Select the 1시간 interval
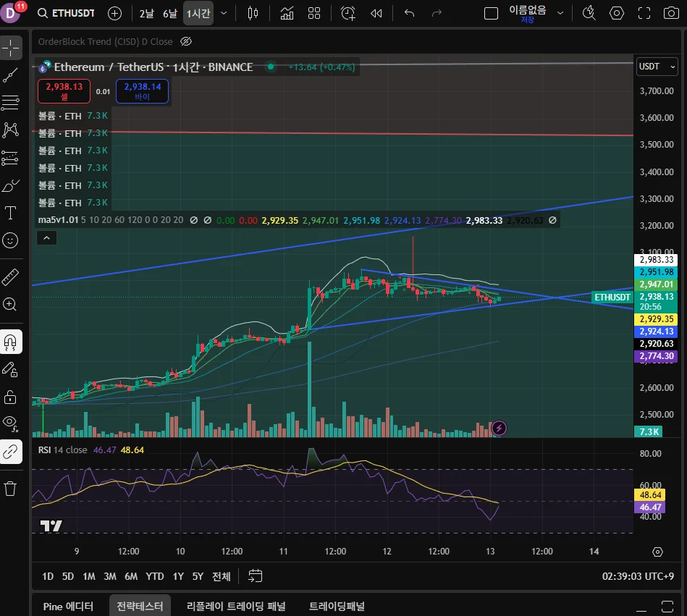 198,14
